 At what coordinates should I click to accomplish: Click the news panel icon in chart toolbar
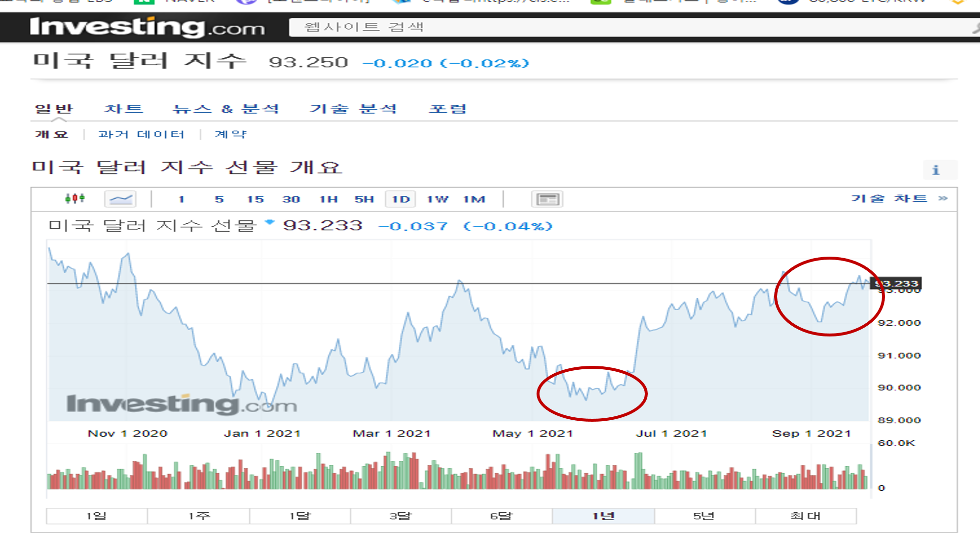(547, 199)
